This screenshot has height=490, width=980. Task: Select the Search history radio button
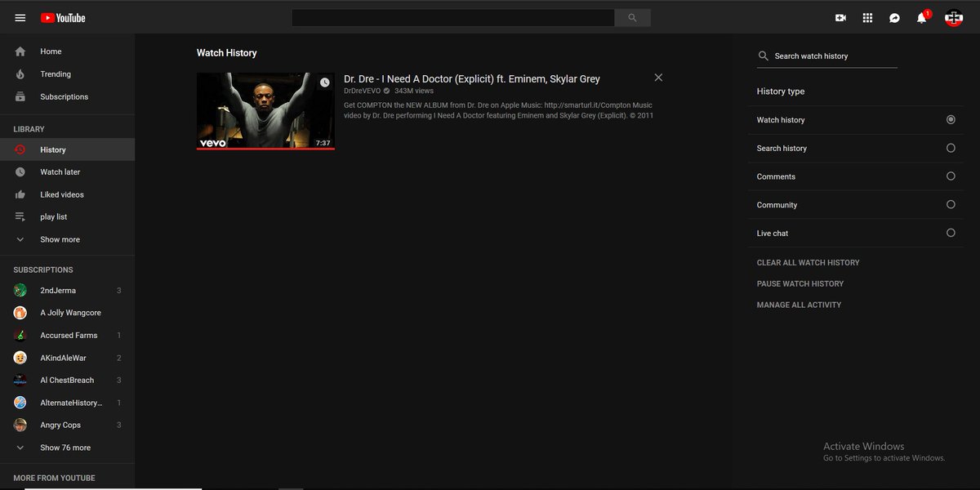(951, 148)
